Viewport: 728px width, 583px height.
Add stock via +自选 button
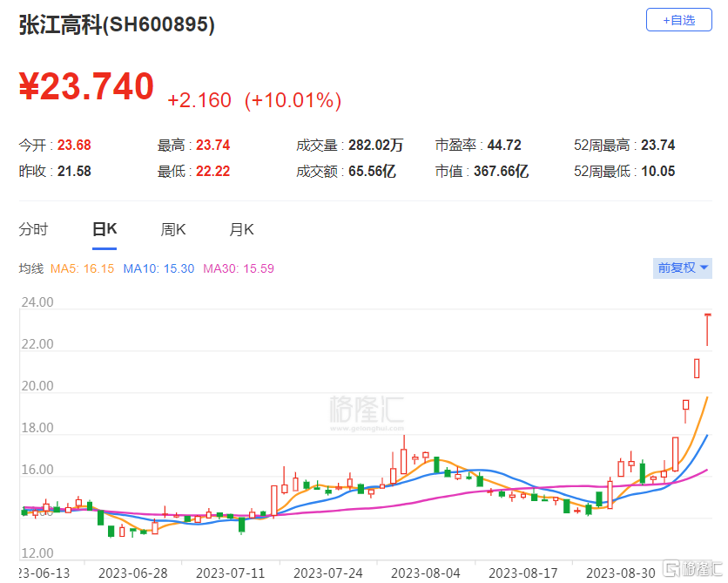pos(678,20)
